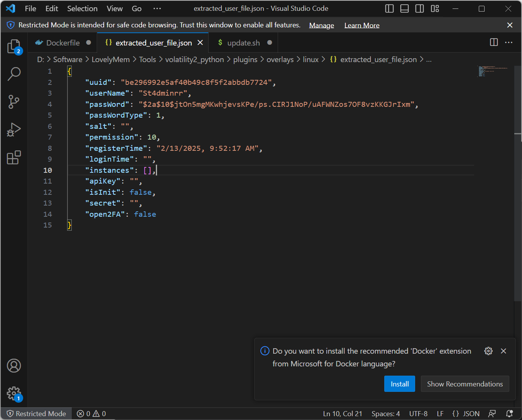The height and width of the screenshot is (420, 522).
Task: Select linux in the breadcrumb
Action: pyautogui.click(x=311, y=59)
